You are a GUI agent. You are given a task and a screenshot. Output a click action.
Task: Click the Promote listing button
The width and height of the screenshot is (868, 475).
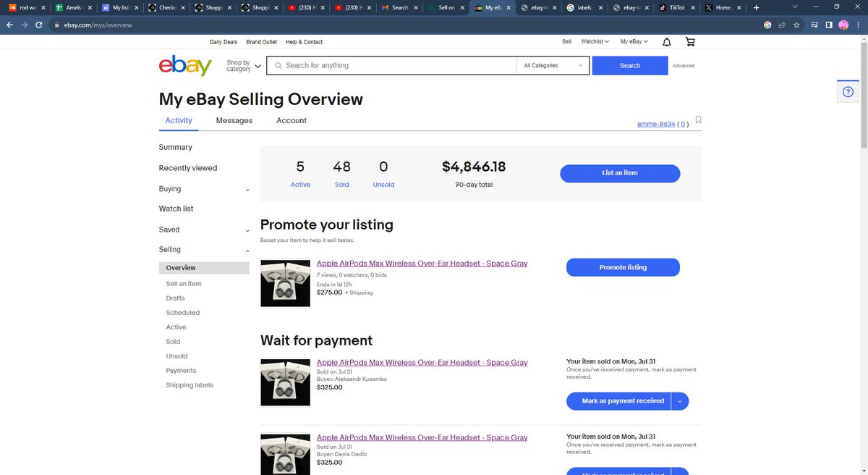623,267
